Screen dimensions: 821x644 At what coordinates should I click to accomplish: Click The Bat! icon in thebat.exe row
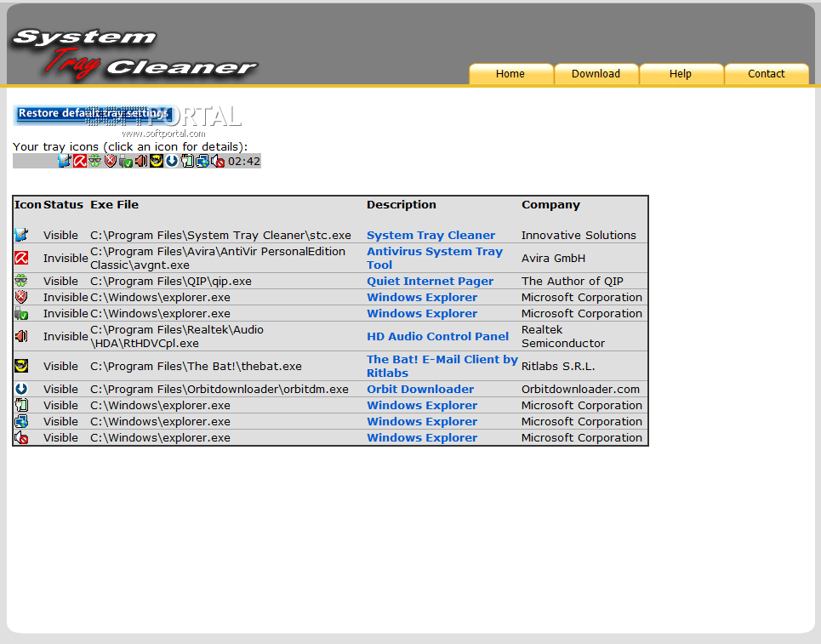[x=21, y=366]
